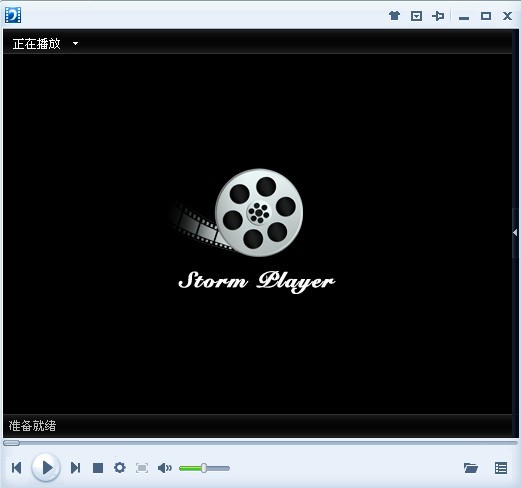Open the skin changer shirt icon
This screenshot has width=521, height=488.
[x=394, y=15]
